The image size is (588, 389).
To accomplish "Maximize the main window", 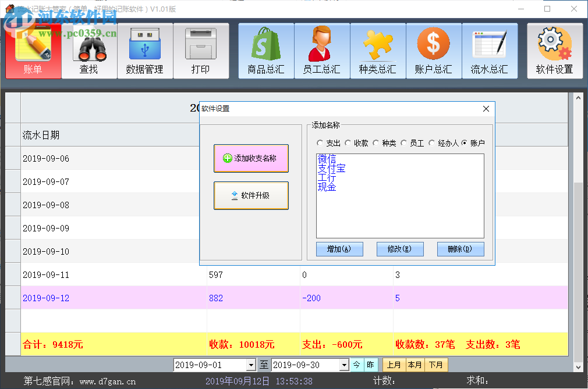I will click(547, 9).
